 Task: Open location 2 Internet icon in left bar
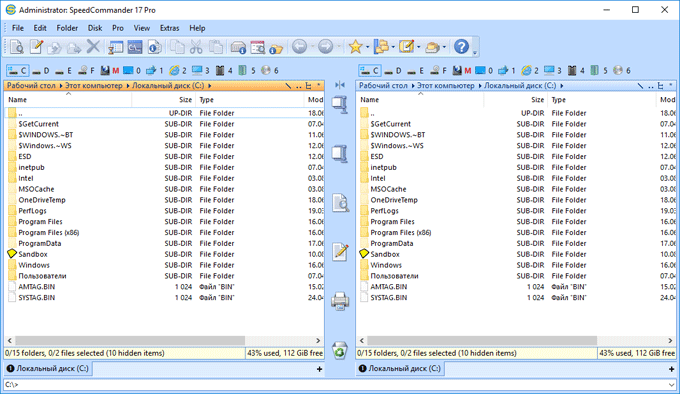tap(178, 70)
